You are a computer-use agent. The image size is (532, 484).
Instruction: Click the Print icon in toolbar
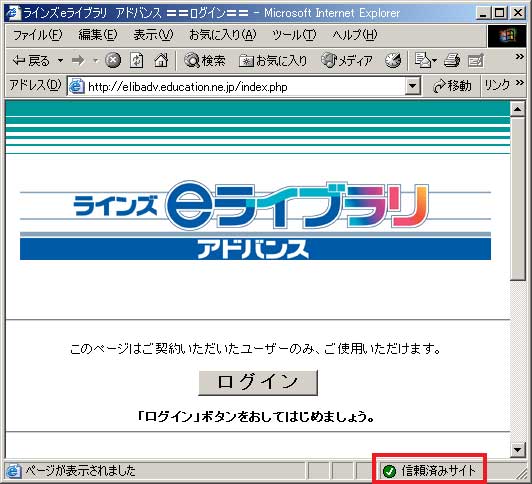[x=452, y=61]
